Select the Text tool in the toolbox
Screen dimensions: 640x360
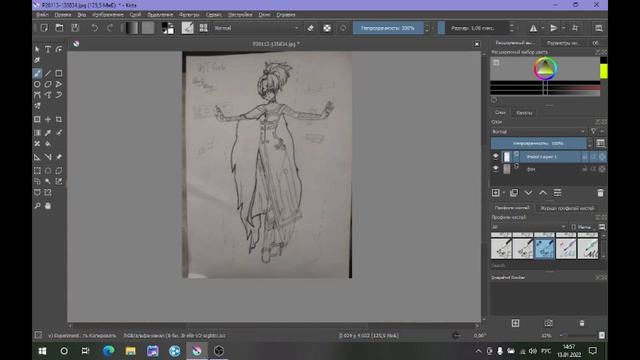pos(48,49)
